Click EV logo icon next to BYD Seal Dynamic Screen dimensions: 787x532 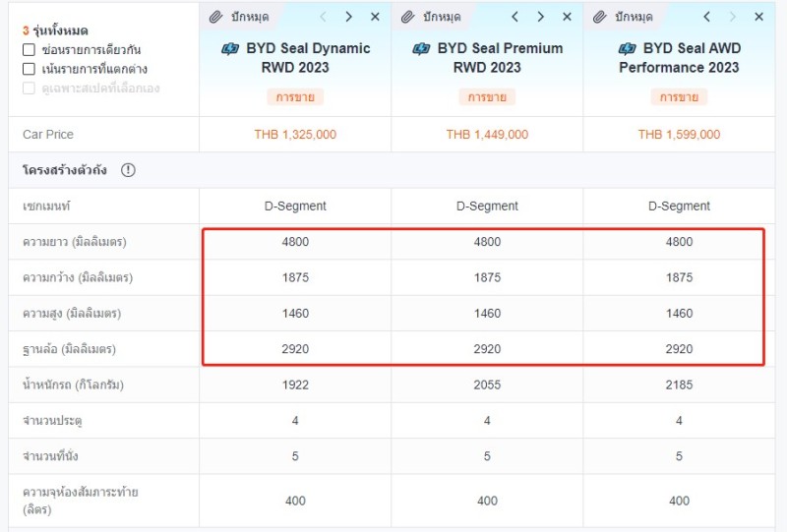coord(230,49)
